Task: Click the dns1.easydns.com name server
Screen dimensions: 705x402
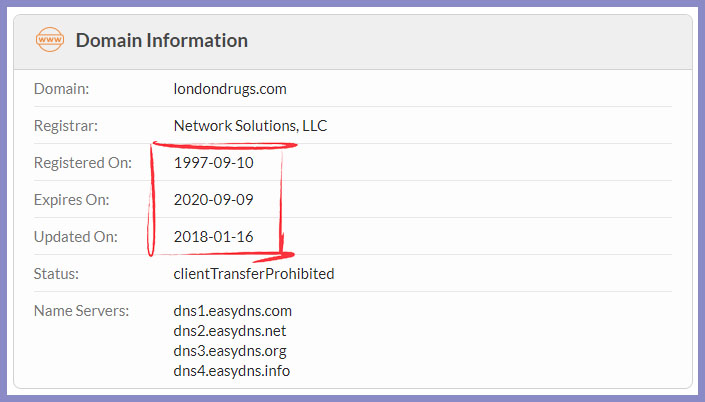Action: 232,311
